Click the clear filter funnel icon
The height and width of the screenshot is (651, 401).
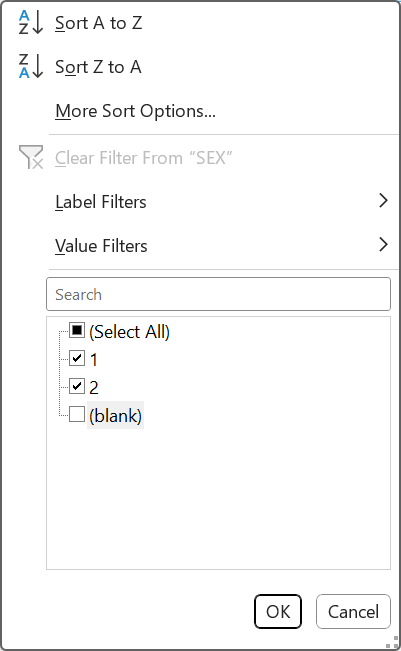coord(31,157)
